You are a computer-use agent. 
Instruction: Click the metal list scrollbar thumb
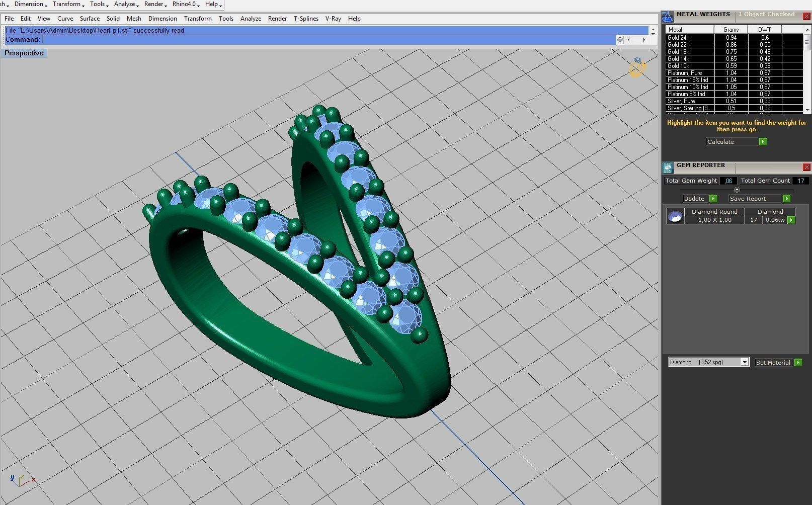point(807,42)
